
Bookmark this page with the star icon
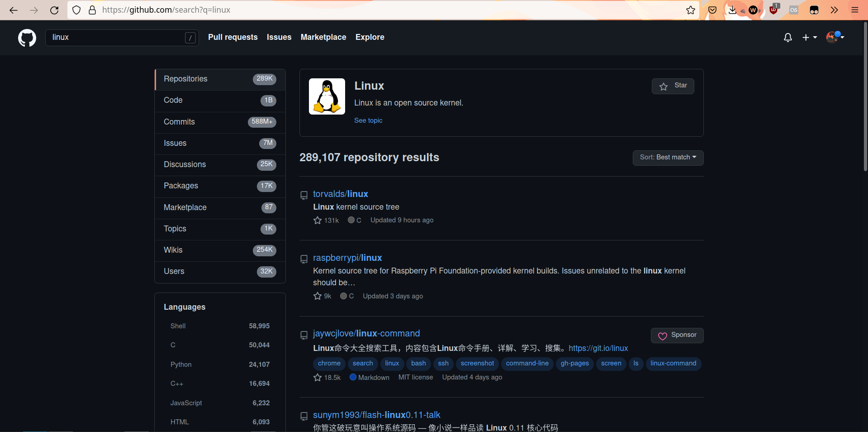tap(690, 10)
